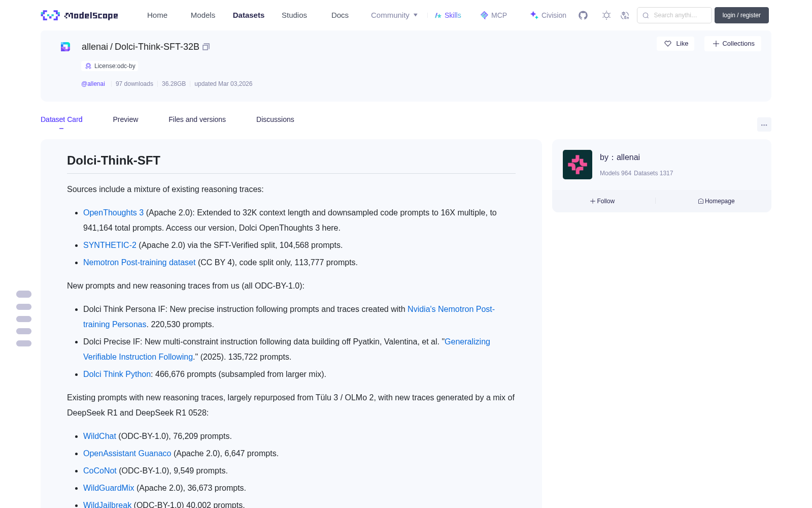Open the Studios section
Image resolution: width=812 pixels, height=508 pixels.
pos(294,15)
